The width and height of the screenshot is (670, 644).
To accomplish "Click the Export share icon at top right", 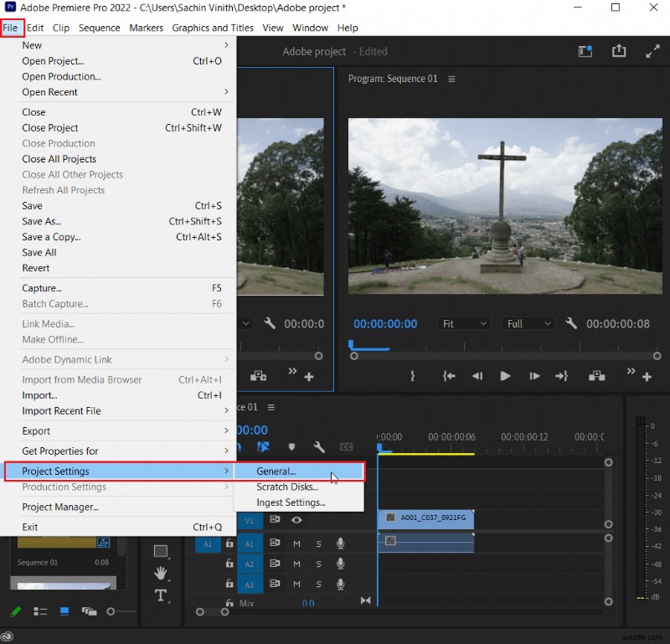I will [619, 51].
